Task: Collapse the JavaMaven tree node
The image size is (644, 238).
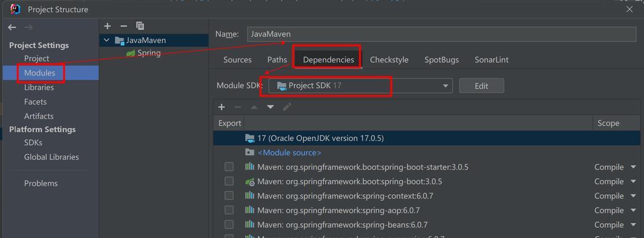Action: pyautogui.click(x=107, y=40)
